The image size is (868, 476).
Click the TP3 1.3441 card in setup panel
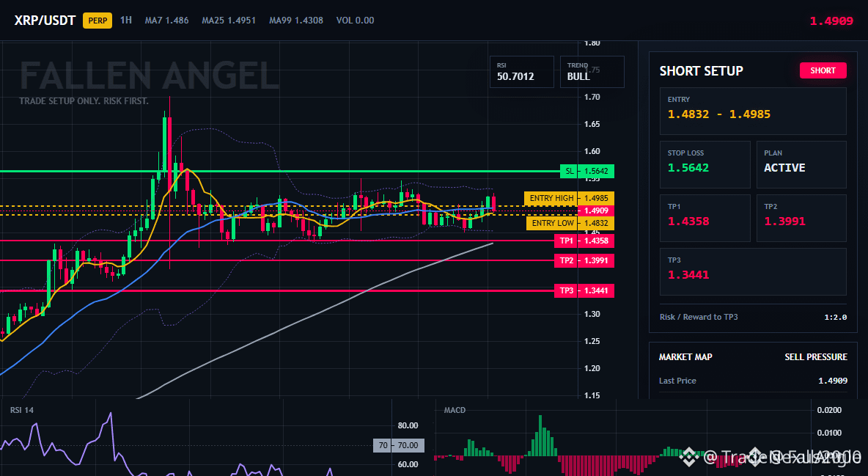coord(753,271)
